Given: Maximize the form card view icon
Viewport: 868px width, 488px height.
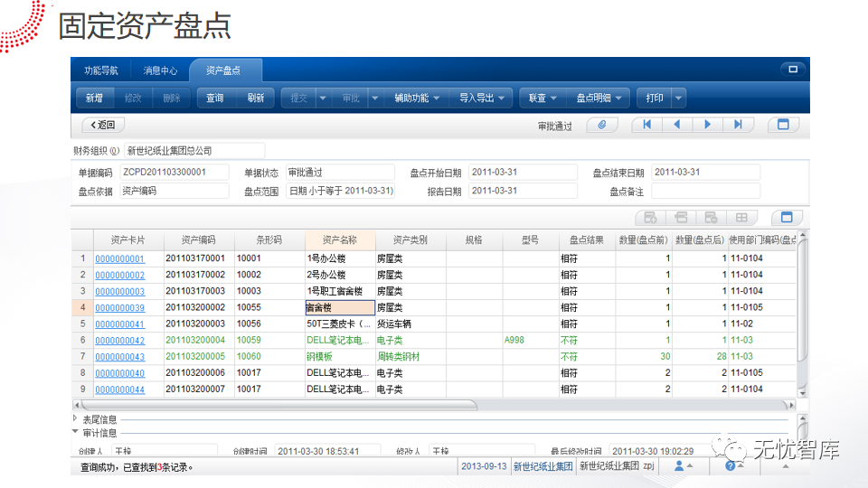Looking at the screenshot, I should [x=783, y=125].
